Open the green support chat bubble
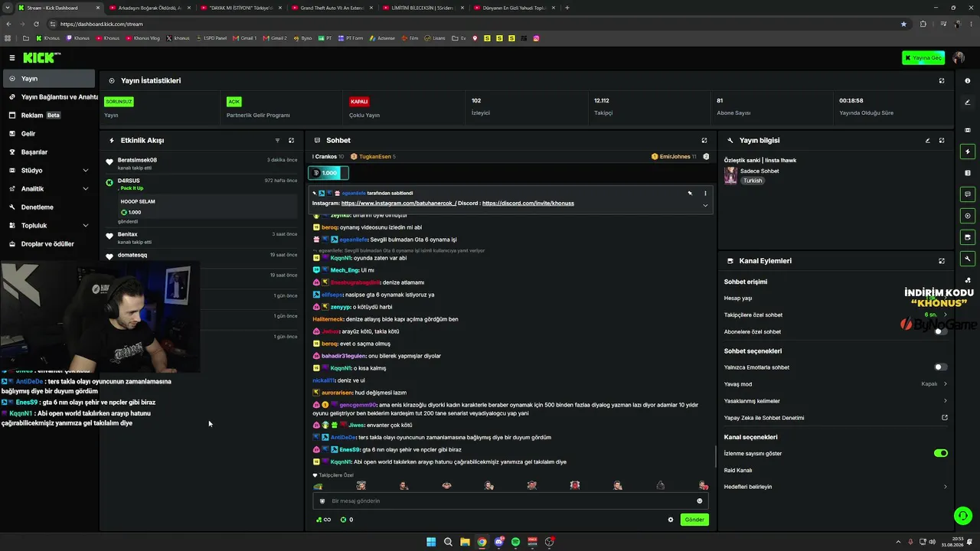 pyautogui.click(x=962, y=516)
